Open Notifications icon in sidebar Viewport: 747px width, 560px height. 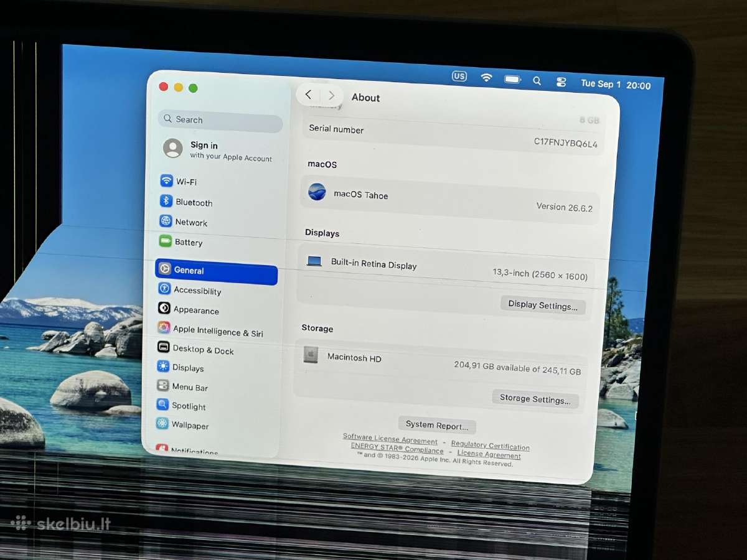click(162, 449)
